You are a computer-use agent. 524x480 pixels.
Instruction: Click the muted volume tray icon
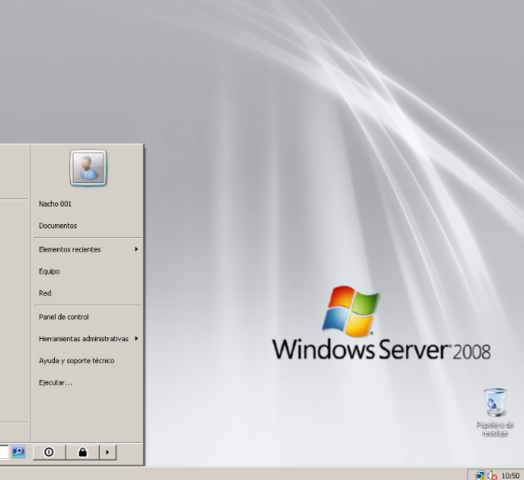click(492, 475)
